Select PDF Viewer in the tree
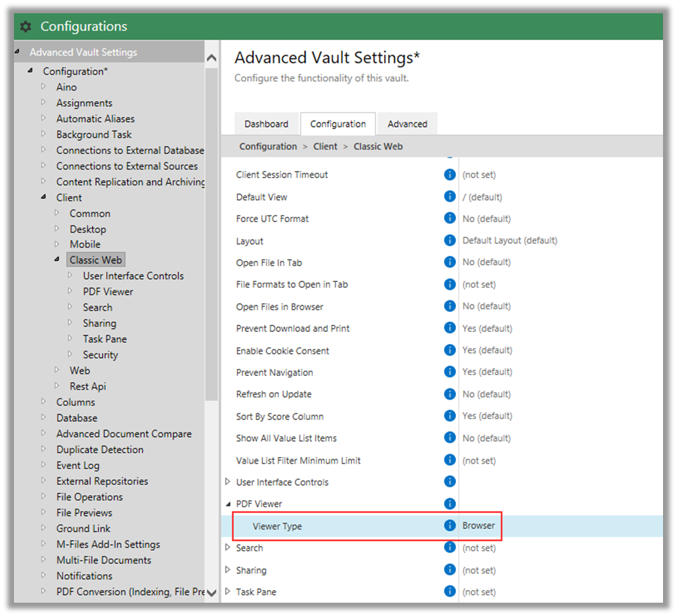Image resolution: width=677 pixels, height=616 pixels. coord(108,291)
